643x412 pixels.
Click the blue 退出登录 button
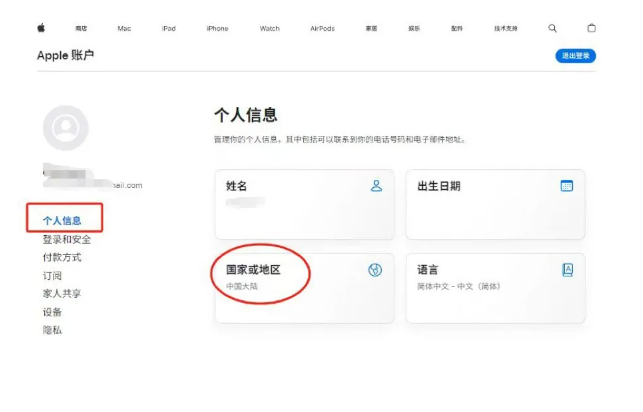pyautogui.click(x=575, y=56)
